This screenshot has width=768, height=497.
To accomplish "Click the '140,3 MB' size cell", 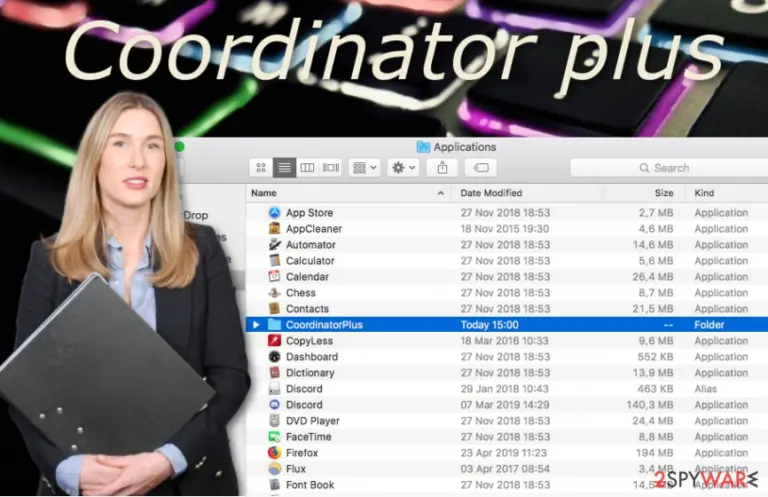I will pyautogui.click(x=649, y=404).
